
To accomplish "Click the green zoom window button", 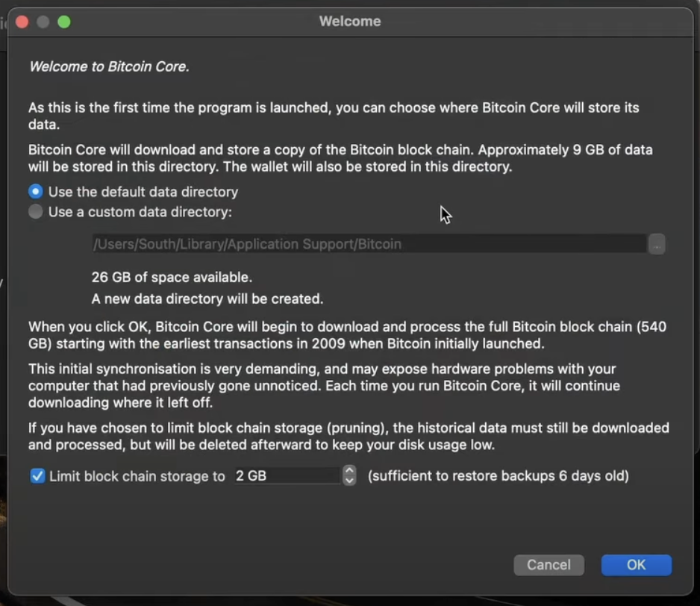I will pyautogui.click(x=64, y=22).
